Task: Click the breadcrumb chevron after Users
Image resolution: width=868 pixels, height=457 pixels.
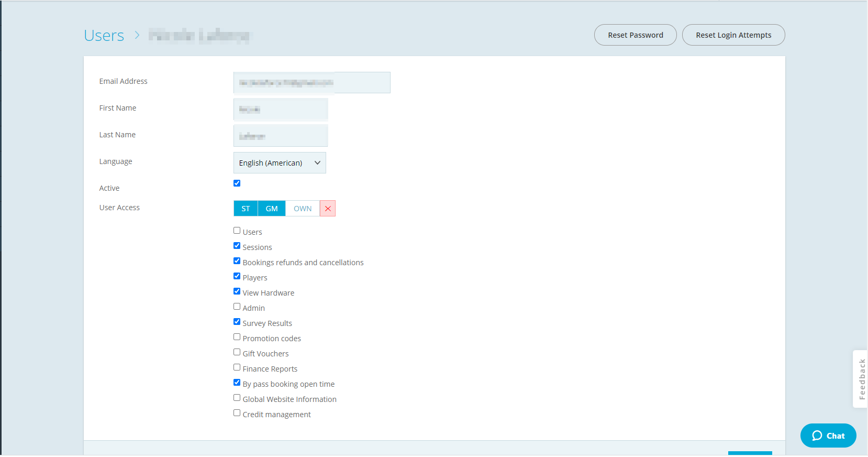Action: (137, 35)
